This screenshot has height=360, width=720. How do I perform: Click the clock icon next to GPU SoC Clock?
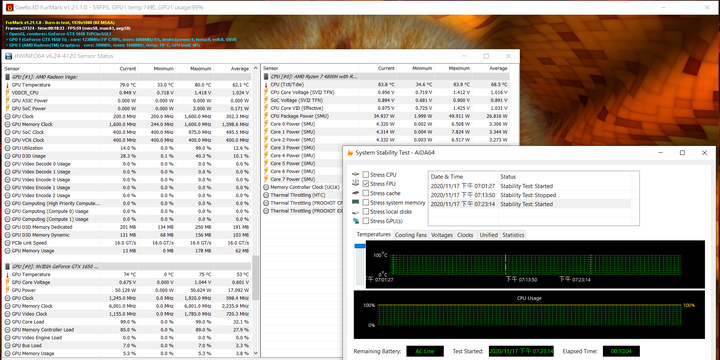7,132
